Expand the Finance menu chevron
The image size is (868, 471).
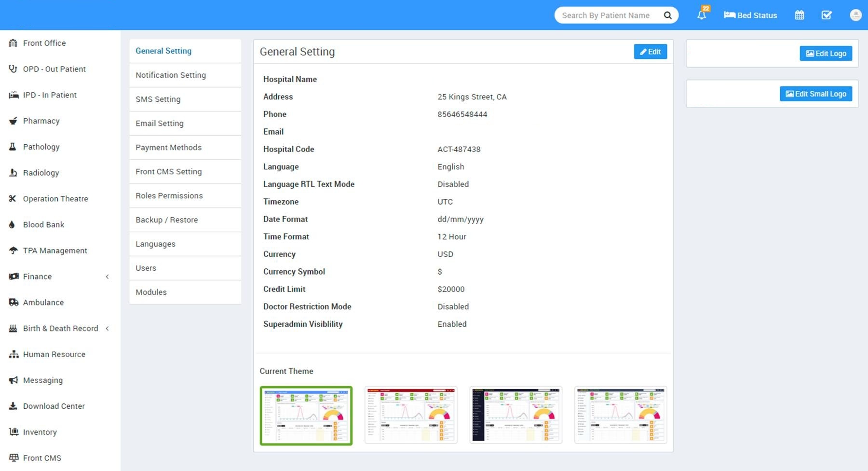107,277
